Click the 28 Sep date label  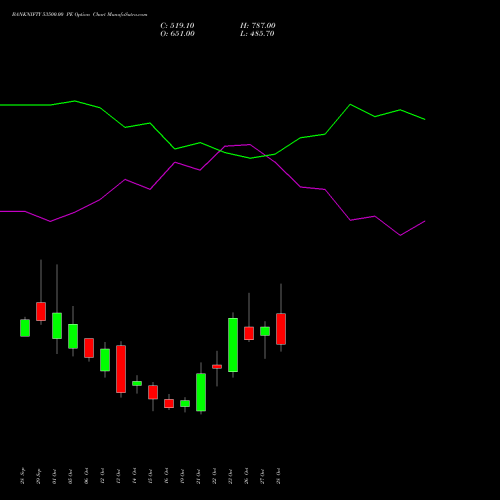[x=22, y=476]
